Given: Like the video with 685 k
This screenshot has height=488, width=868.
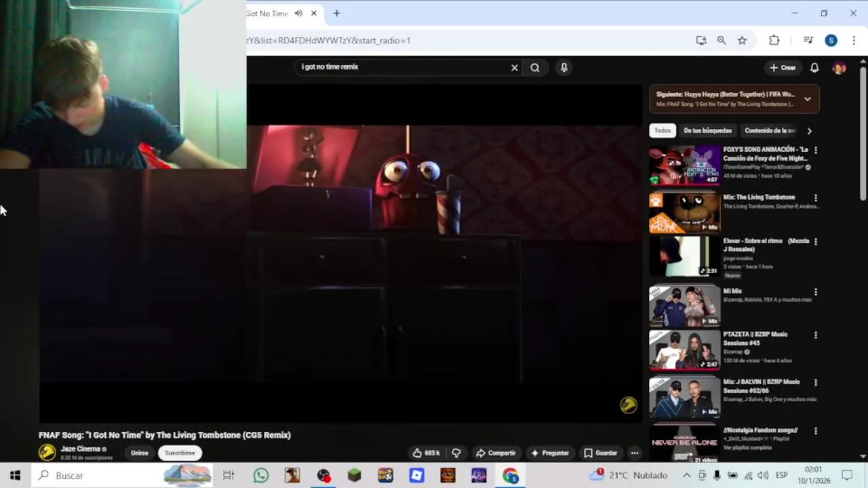Looking at the screenshot, I should [x=427, y=453].
